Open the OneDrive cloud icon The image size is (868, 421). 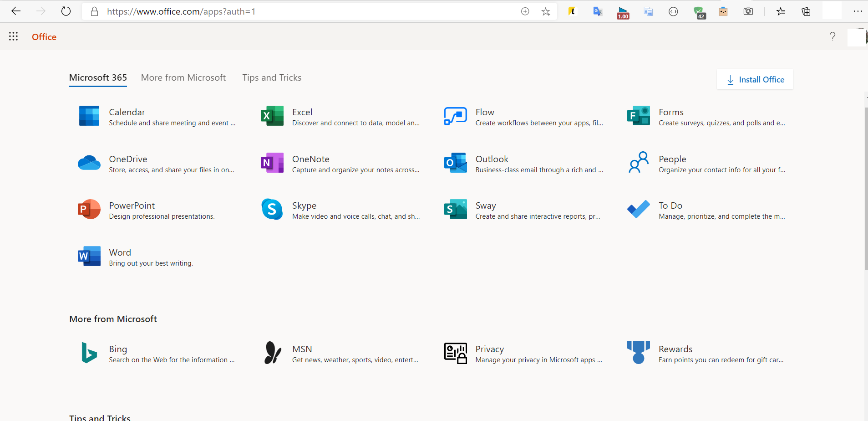pos(89,163)
